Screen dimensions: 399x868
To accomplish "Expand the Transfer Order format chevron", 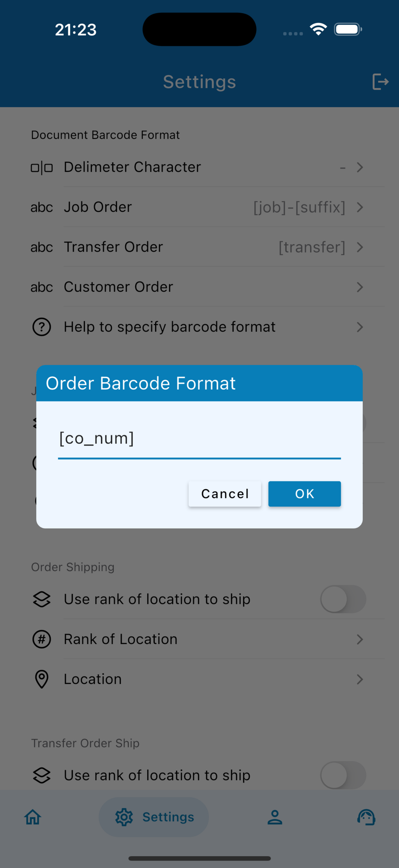I will tap(360, 247).
